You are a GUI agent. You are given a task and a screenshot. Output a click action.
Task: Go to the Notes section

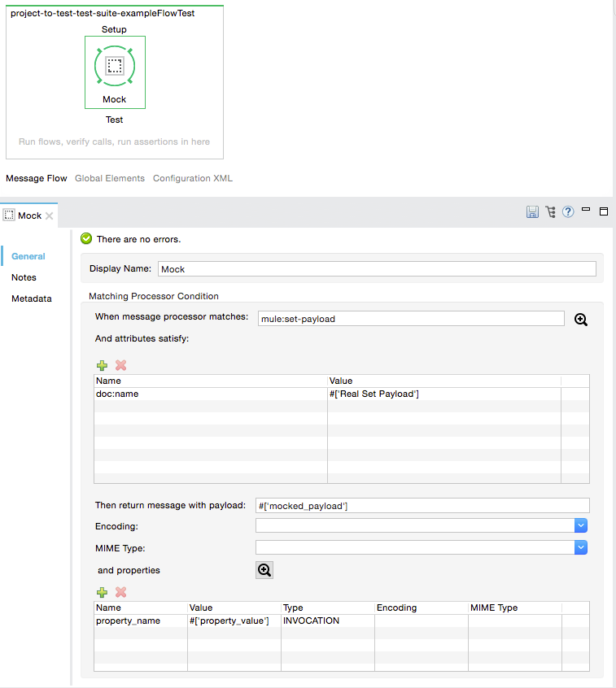click(x=24, y=277)
